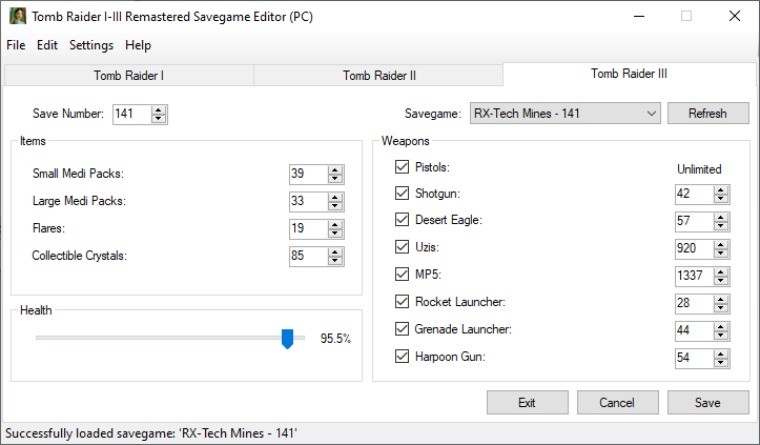
Task: Open the File menu
Action: click(x=16, y=45)
